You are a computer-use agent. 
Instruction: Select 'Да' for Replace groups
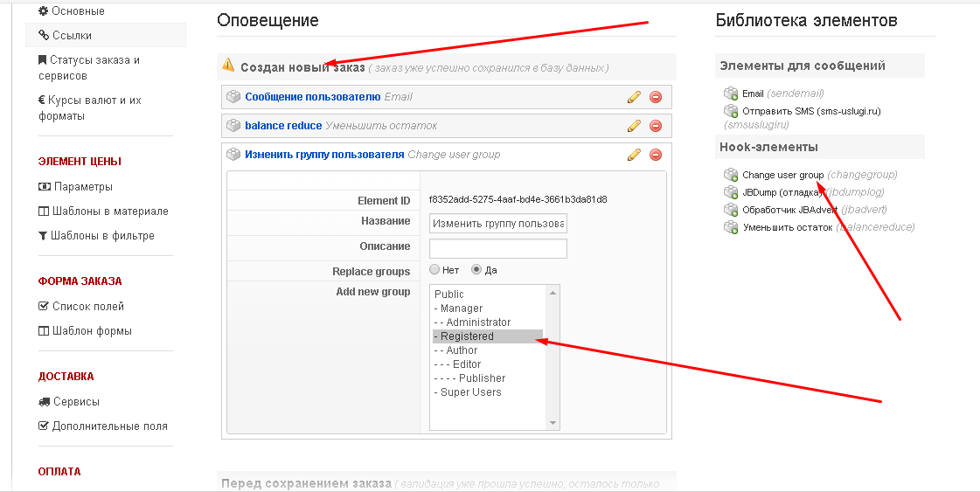click(476, 270)
